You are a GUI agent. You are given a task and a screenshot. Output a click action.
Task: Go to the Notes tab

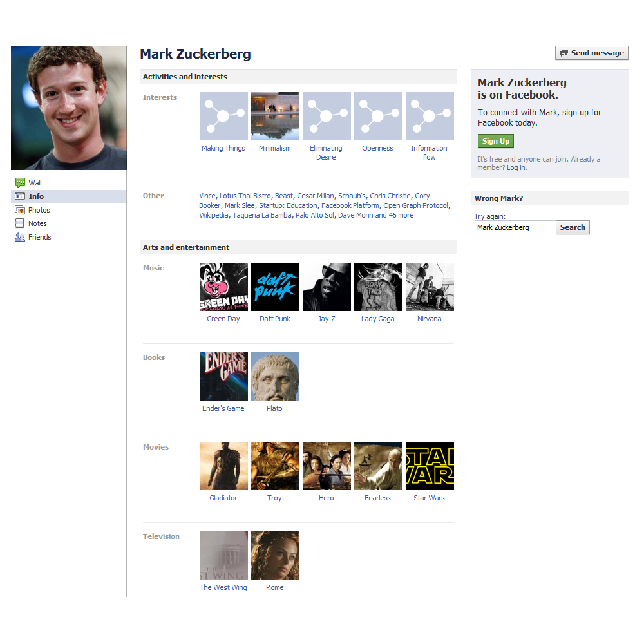[69, 223]
